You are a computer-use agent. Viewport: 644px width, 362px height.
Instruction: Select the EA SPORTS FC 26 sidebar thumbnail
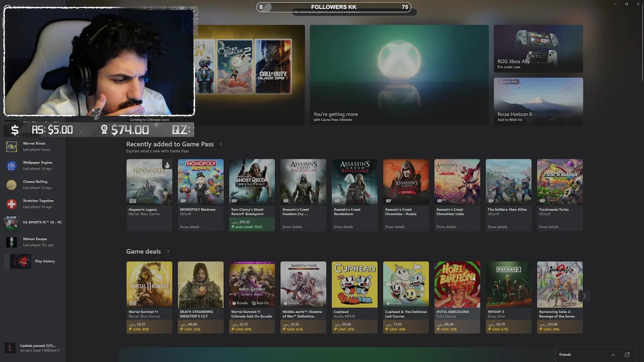pyautogui.click(x=12, y=223)
